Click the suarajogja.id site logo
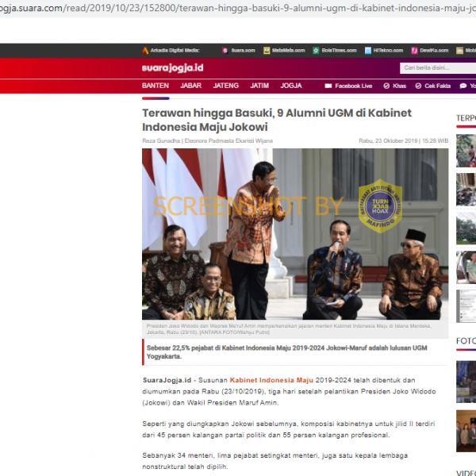Image resolution: width=476 pixels, height=476 pixels. (172, 67)
